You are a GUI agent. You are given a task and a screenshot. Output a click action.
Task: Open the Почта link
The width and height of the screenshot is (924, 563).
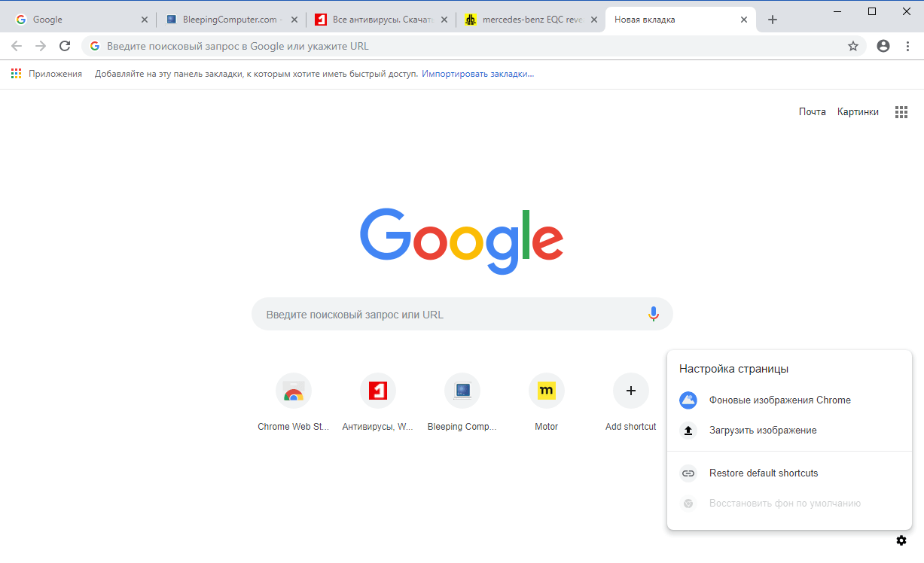click(812, 111)
